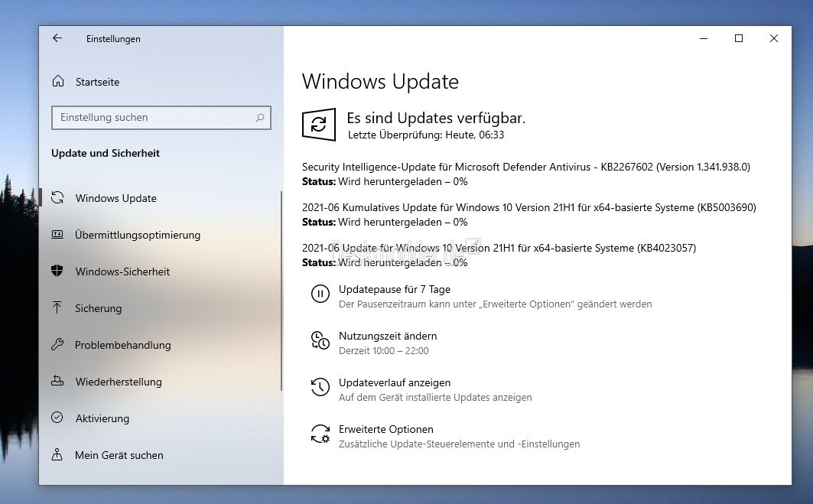
Task: Click the clock icon for Nutzungszeit ändern
Action: pyautogui.click(x=320, y=340)
